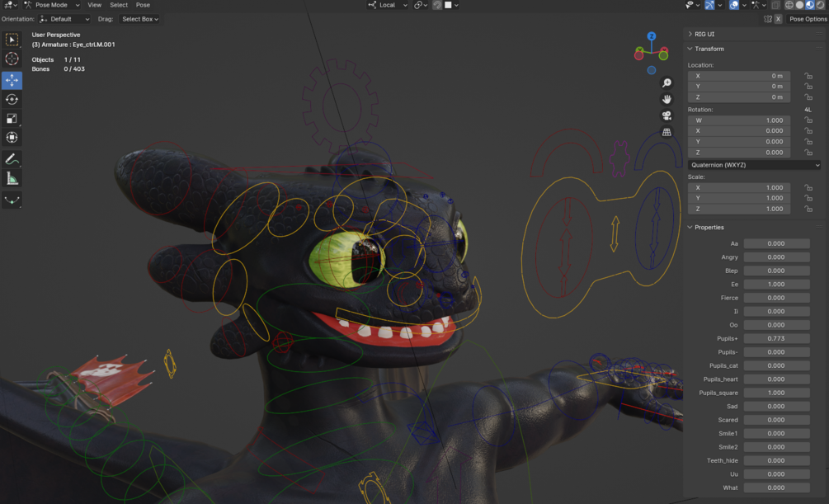Toggle lock for Location X

point(808,76)
